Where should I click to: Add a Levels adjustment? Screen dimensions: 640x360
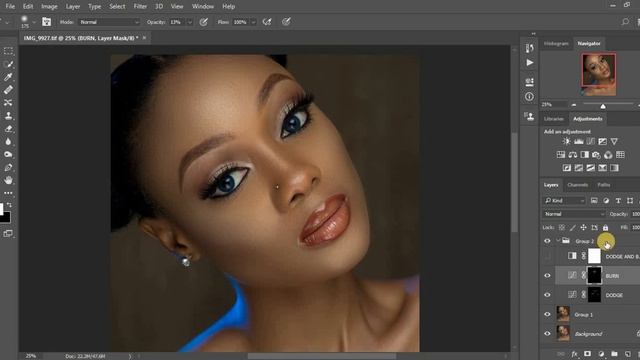(x=578, y=141)
